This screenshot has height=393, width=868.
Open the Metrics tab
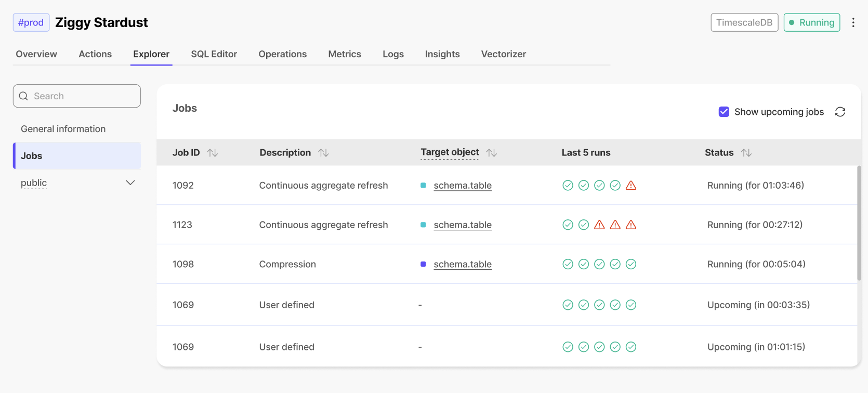click(x=345, y=54)
